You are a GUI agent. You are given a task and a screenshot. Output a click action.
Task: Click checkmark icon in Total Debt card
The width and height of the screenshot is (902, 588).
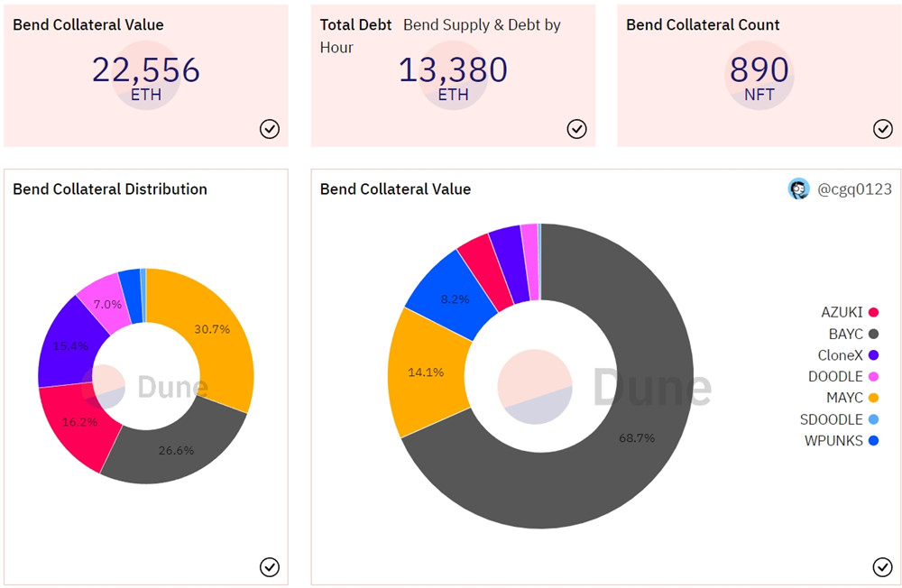pyautogui.click(x=576, y=130)
